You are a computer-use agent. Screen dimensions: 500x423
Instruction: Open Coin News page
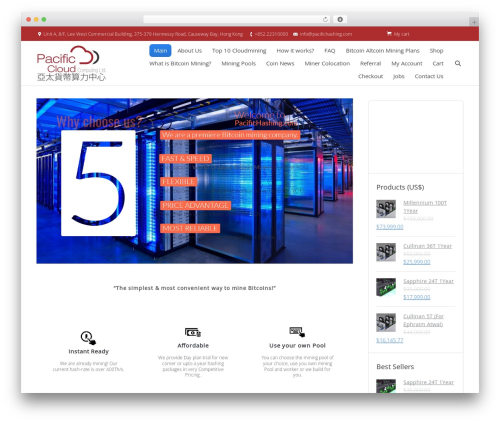click(280, 63)
